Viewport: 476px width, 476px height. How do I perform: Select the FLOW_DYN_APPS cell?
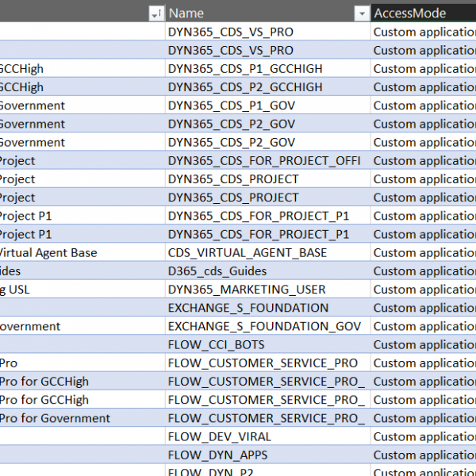[268, 455]
